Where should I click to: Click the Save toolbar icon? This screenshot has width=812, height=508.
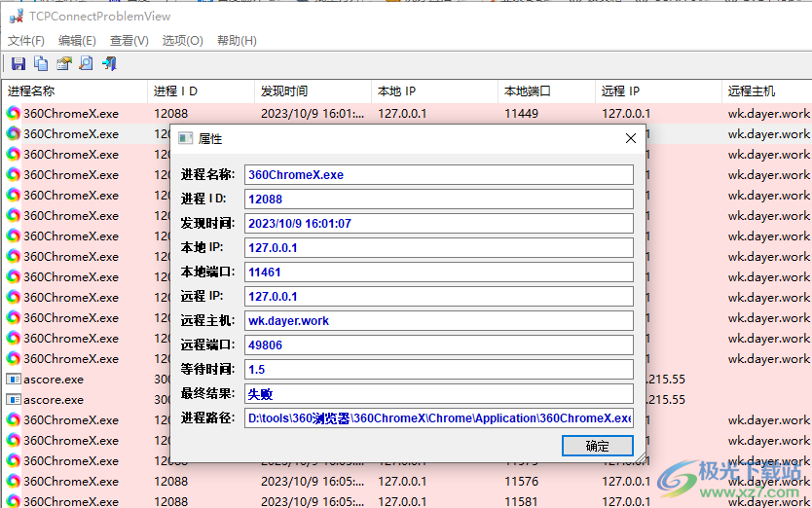pos(18,63)
